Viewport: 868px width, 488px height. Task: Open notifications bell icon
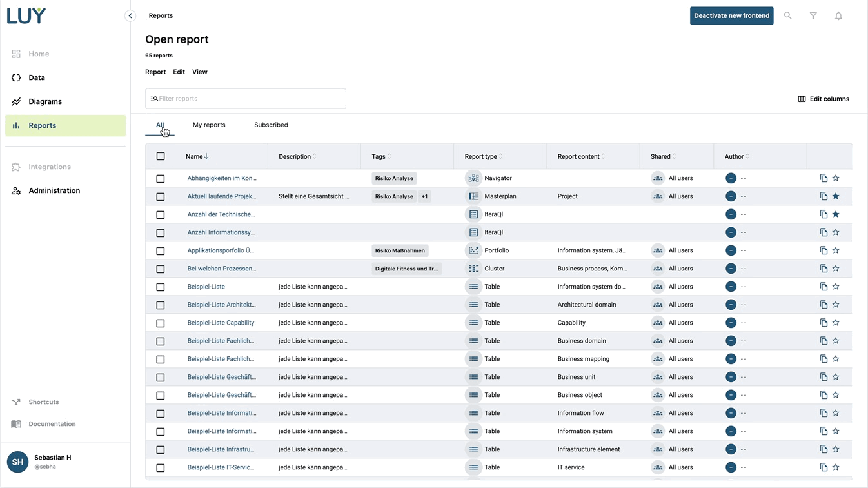point(838,15)
